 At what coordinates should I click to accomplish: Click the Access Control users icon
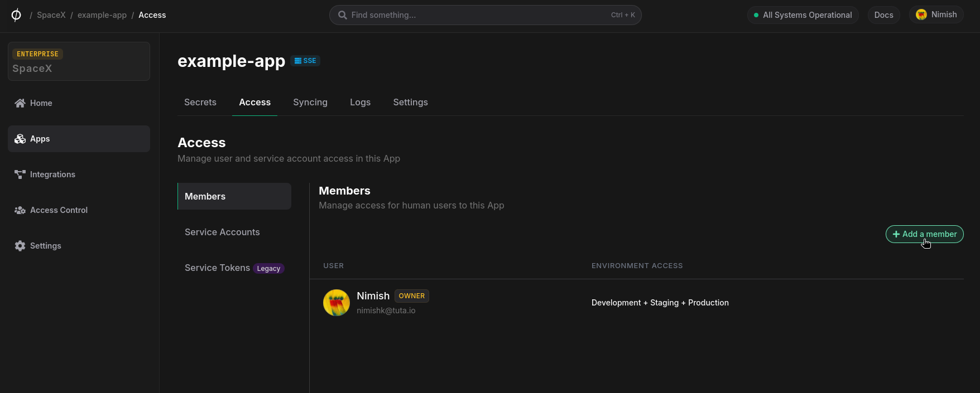tap(20, 210)
